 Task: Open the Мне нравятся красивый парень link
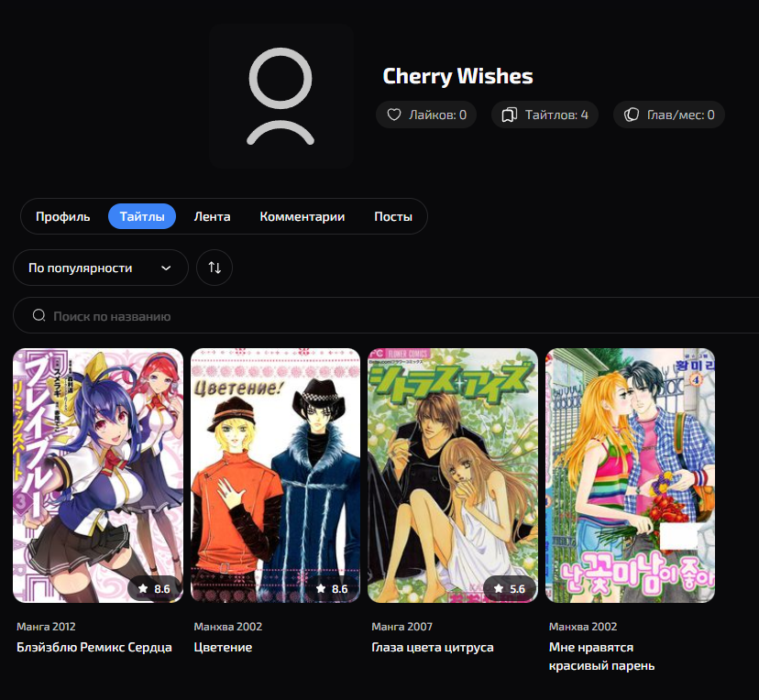point(601,656)
